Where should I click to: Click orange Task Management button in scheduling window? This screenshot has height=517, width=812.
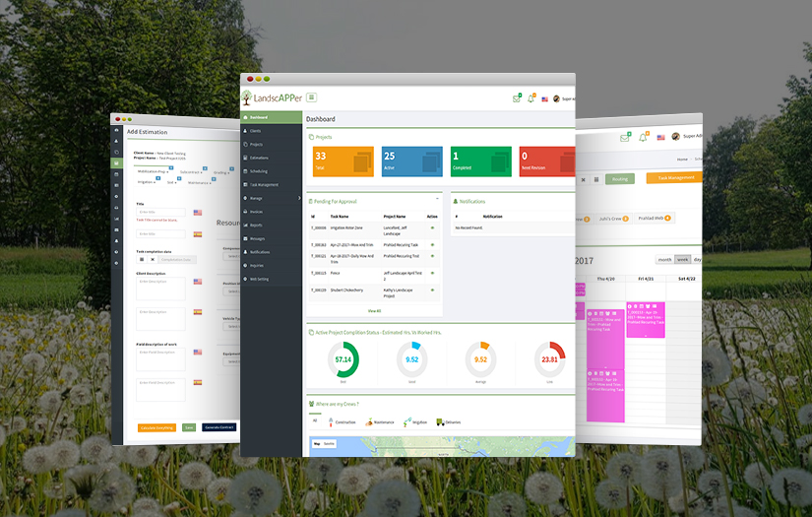tap(674, 177)
